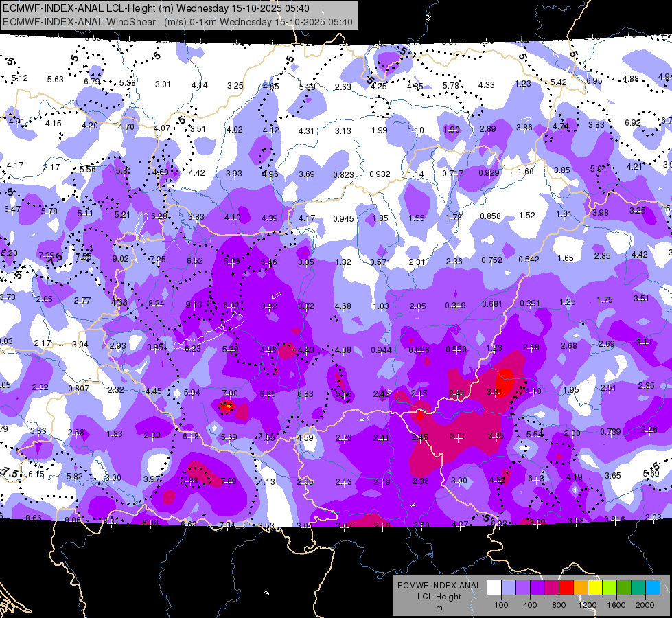
Task: Click the wind shear value 0.319
Action: tap(455, 305)
